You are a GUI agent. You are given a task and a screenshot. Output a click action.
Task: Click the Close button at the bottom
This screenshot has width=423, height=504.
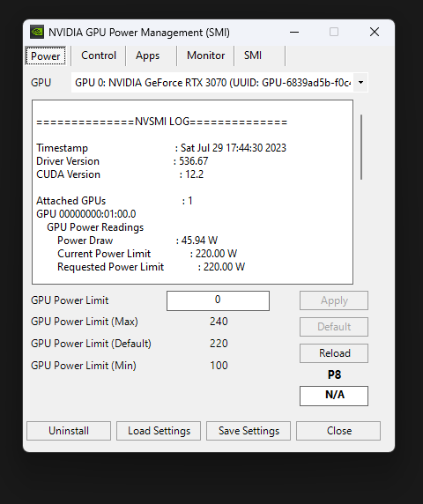[x=338, y=431]
